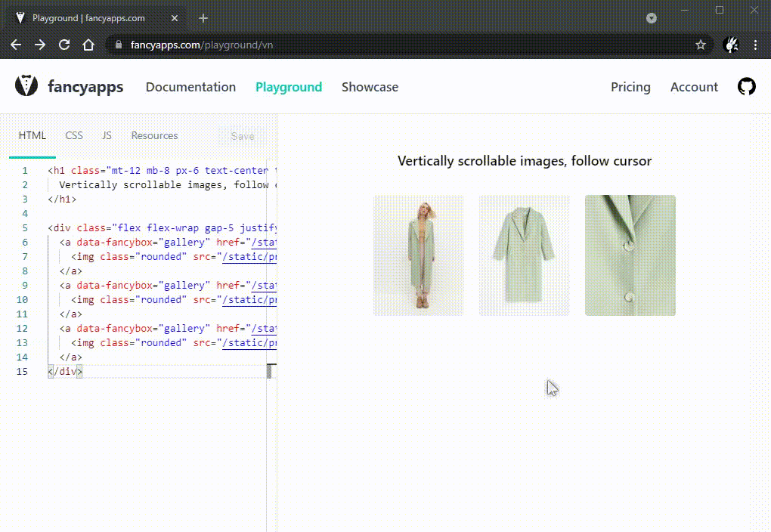
Task: Open the Documentation page link
Action: click(190, 87)
